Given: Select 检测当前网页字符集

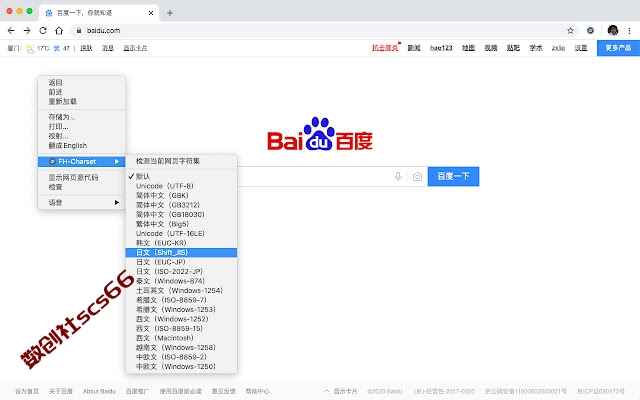Looking at the screenshot, I should (181, 161).
